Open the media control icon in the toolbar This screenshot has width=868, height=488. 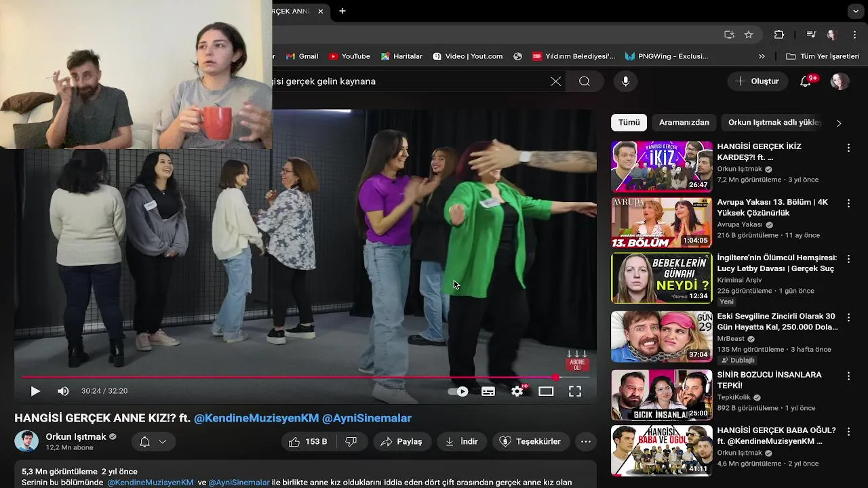(x=811, y=35)
